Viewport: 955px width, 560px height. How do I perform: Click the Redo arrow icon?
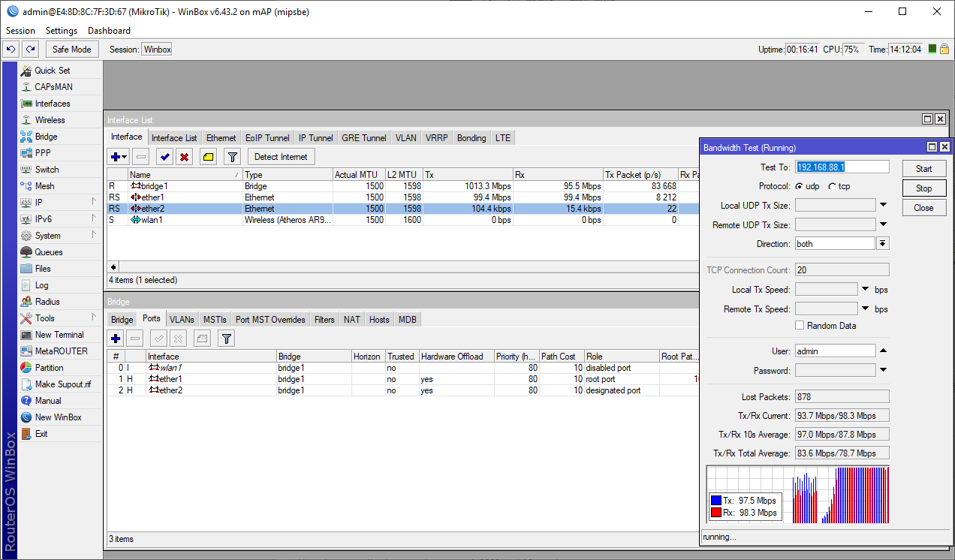pos(30,49)
